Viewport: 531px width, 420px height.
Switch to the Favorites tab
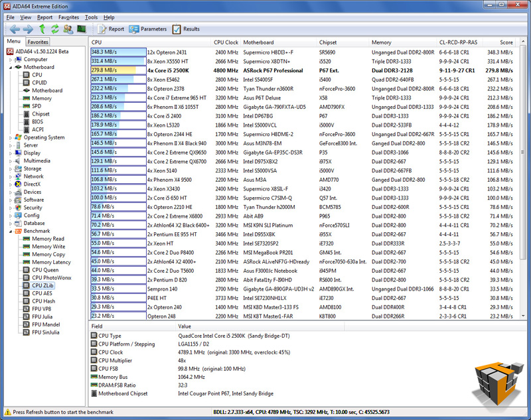(x=38, y=42)
